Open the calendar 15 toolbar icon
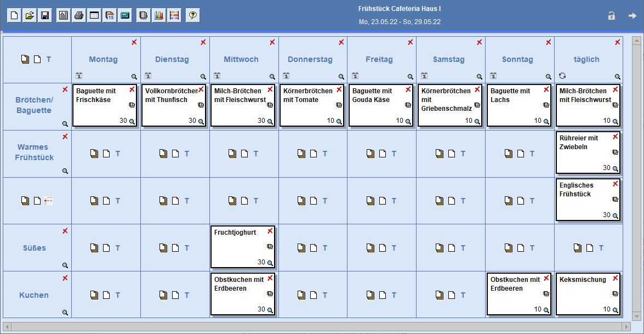This screenshot has height=334, width=644. [110, 15]
